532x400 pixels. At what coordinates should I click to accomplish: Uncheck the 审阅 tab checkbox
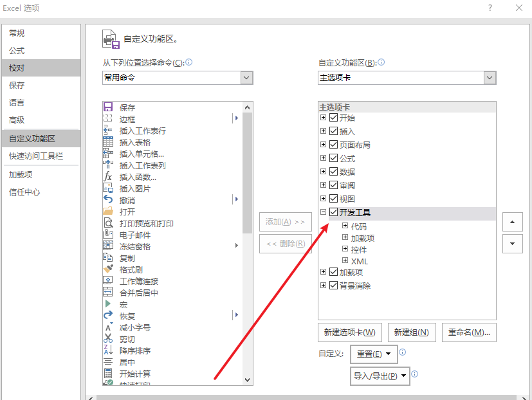[x=333, y=185]
